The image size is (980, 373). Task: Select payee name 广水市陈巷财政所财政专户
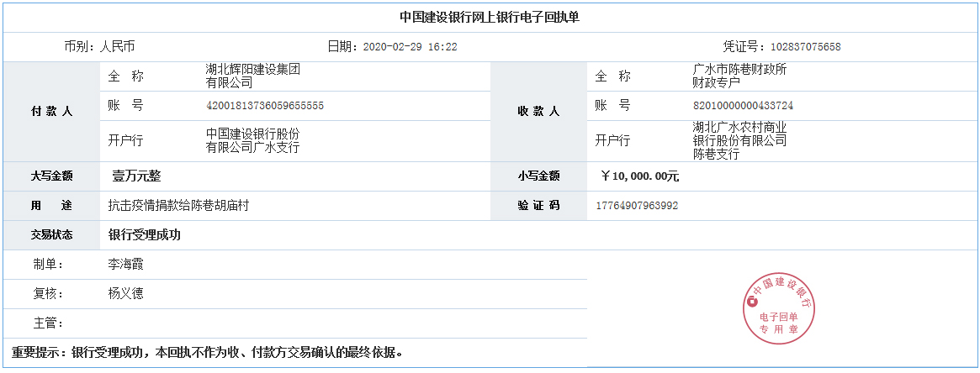click(x=740, y=76)
